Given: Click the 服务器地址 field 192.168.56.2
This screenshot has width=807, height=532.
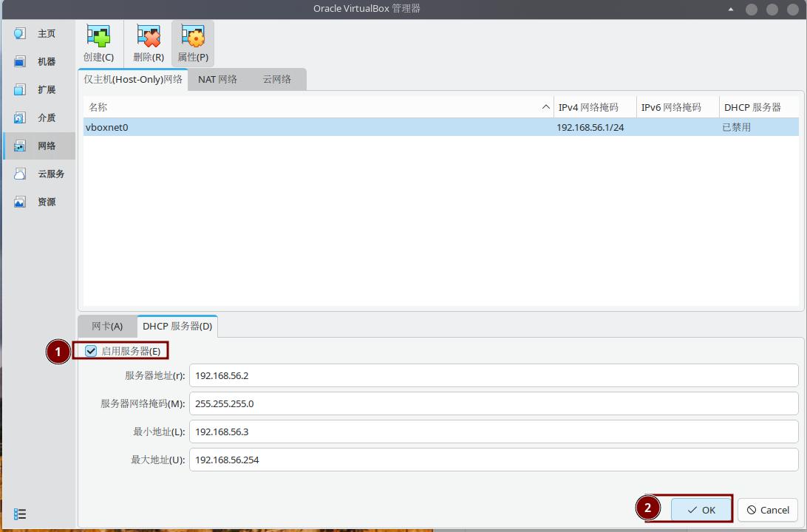Looking at the screenshot, I should tap(494, 375).
